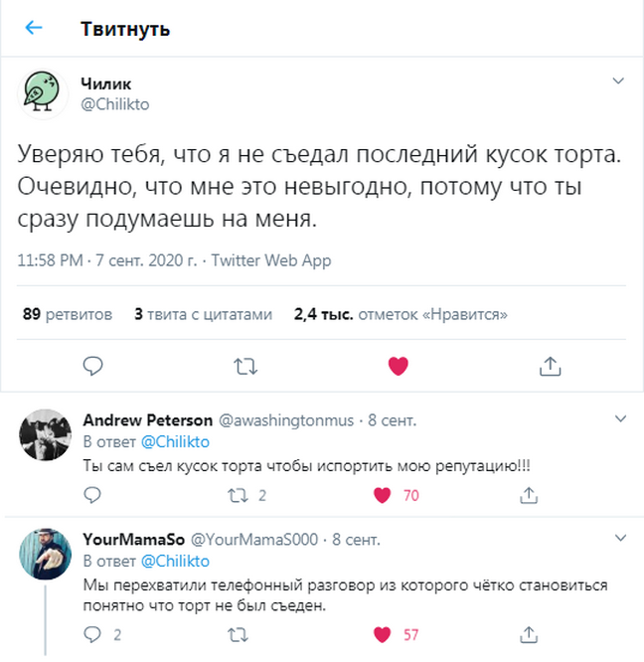The width and height of the screenshot is (644, 662).
Task: Open the Twitter Web App source link
Action: pos(269,261)
